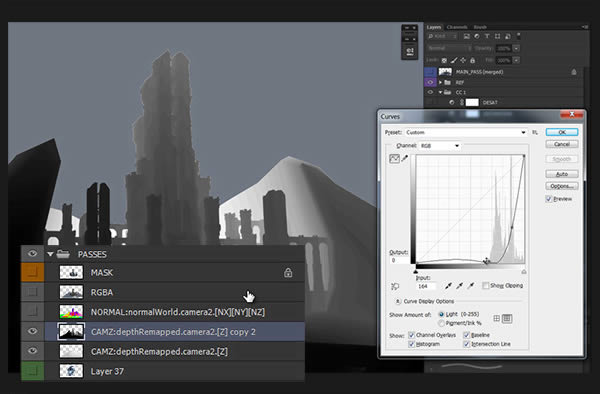Open the Preset dropdown in Curves
600x394 pixels.
pos(466,132)
